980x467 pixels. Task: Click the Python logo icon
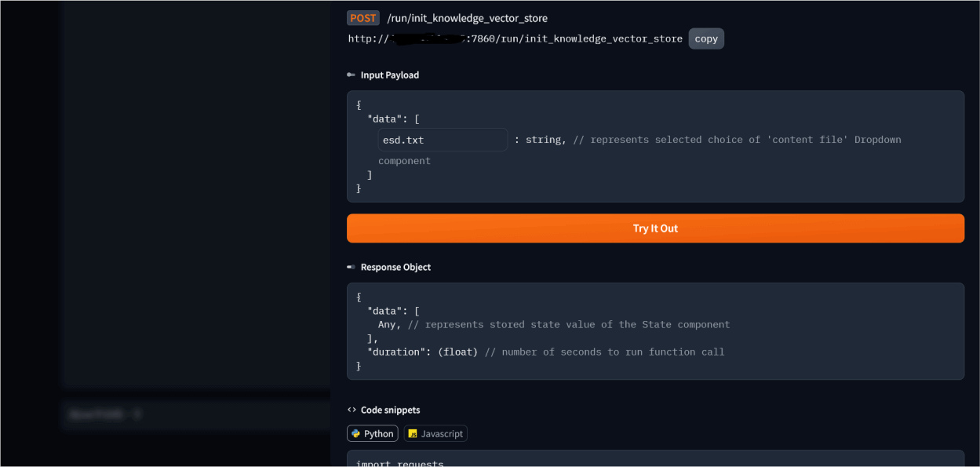pyautogui.click(x=356, y=433)
